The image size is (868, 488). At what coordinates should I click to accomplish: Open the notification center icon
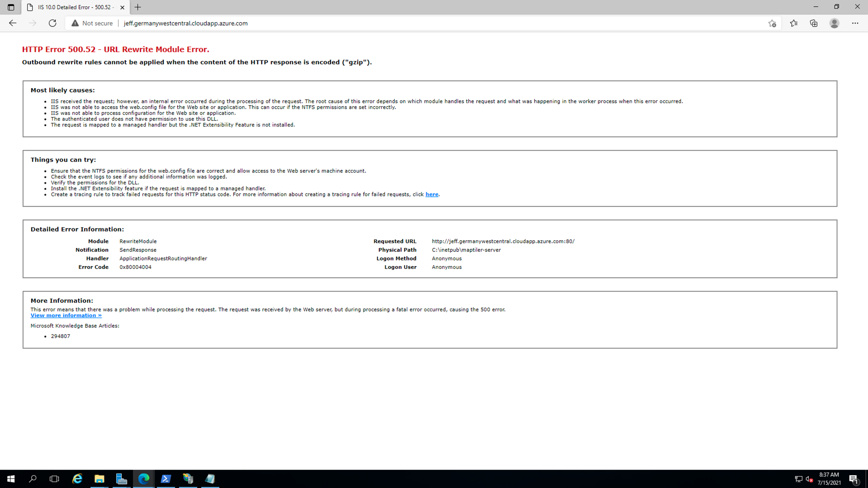coord(854,479)
